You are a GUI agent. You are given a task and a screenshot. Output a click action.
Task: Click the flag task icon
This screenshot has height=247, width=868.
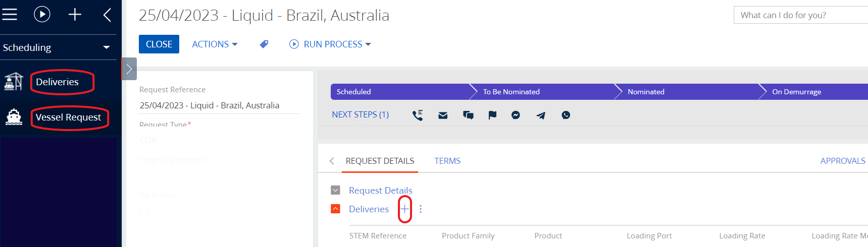pyautogui.click(x=492, y=115)
